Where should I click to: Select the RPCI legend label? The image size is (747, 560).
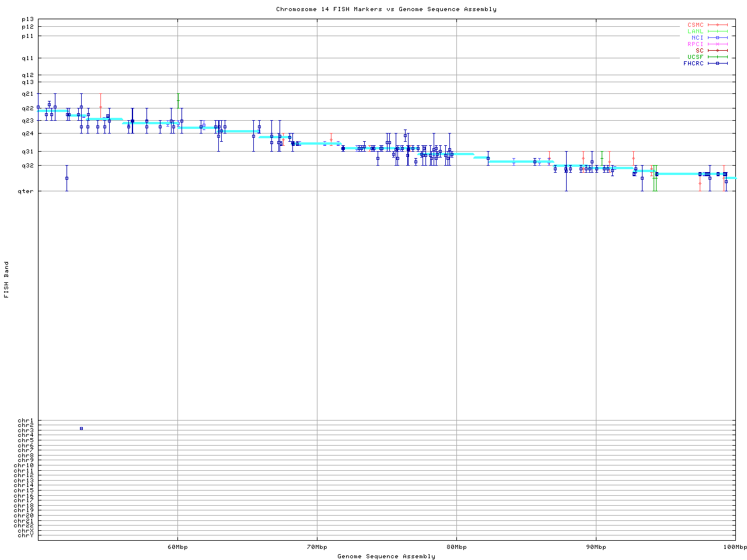(695, 44)
